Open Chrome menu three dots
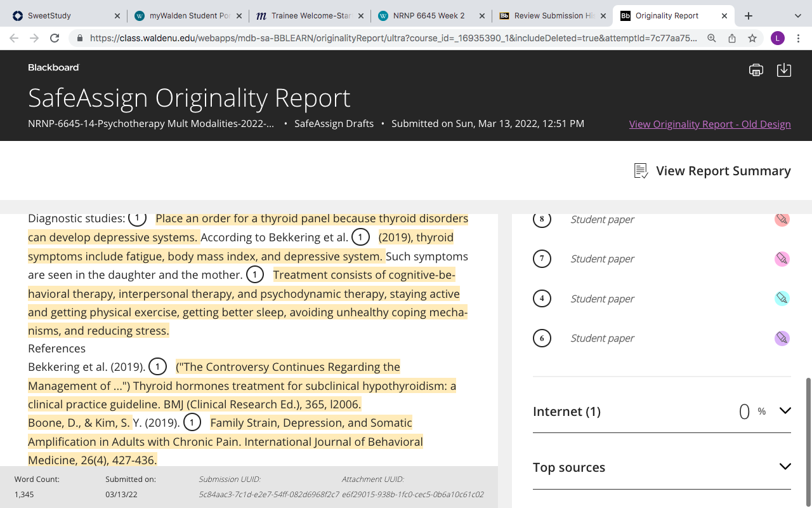The width and height of the screenshot is (812, 508). [x=799, y=38]
